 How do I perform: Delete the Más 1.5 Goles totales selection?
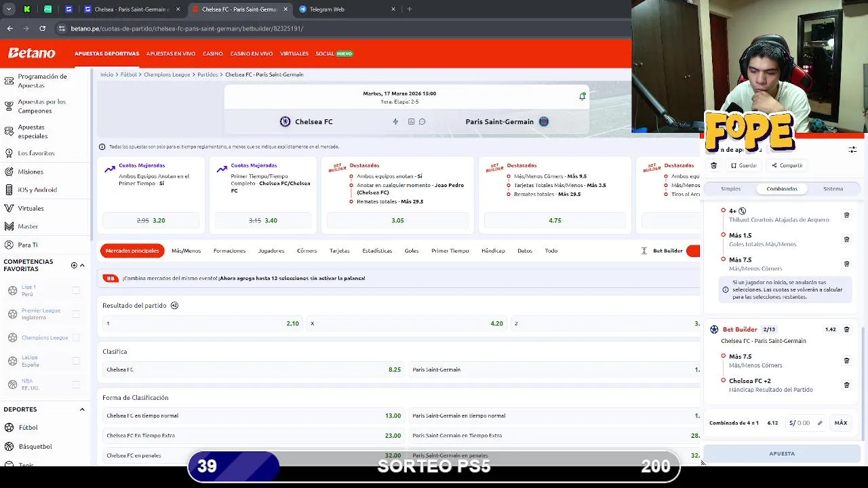pyautogui.click(x=846, y=239)
